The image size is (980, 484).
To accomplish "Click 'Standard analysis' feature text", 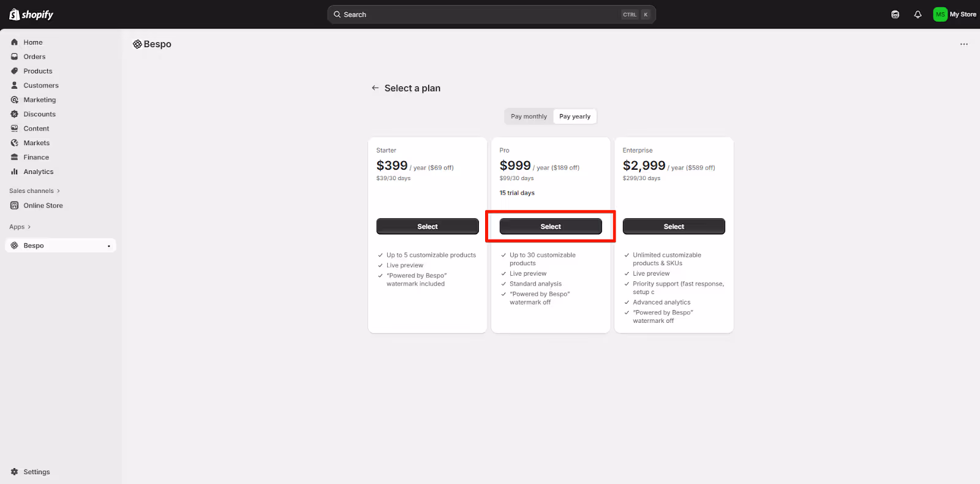I will [535, 284].
